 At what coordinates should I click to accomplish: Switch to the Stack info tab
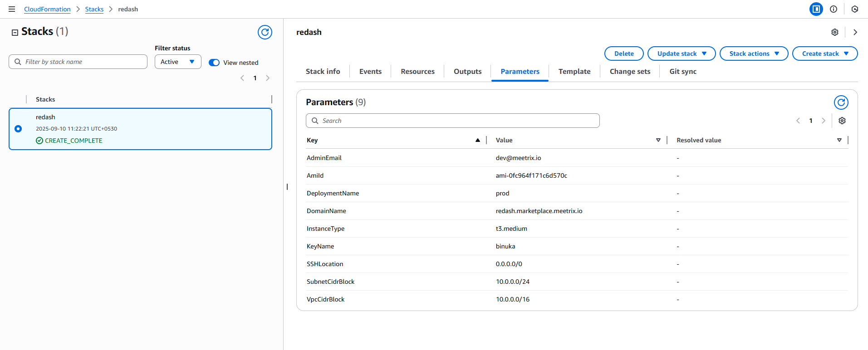[323, 72]
